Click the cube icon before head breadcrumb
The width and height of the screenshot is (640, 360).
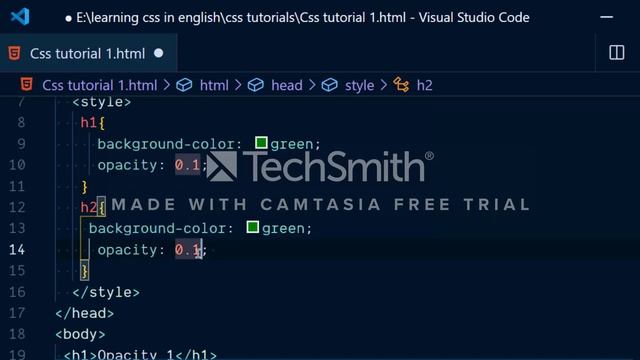click(x=256, y=85)
